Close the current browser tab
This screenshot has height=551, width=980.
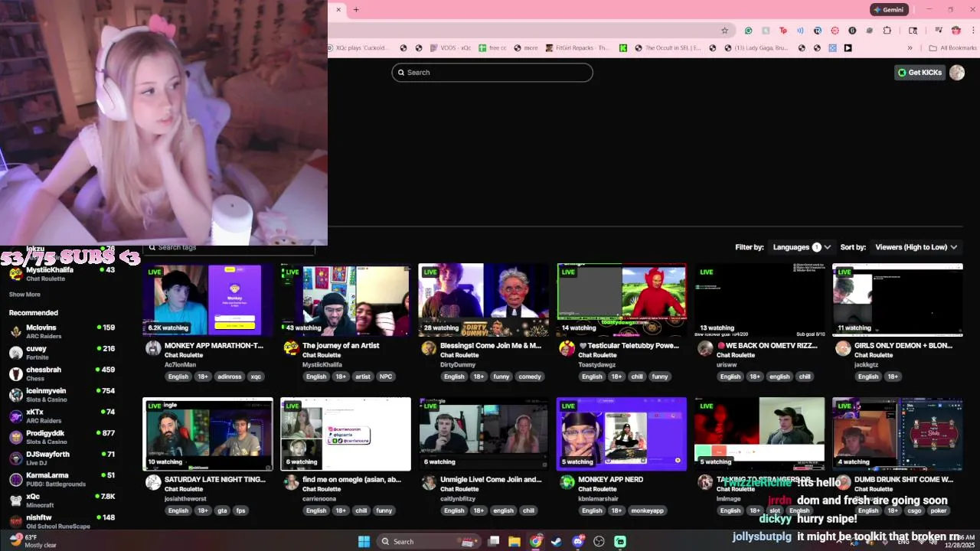coord(338,9)
